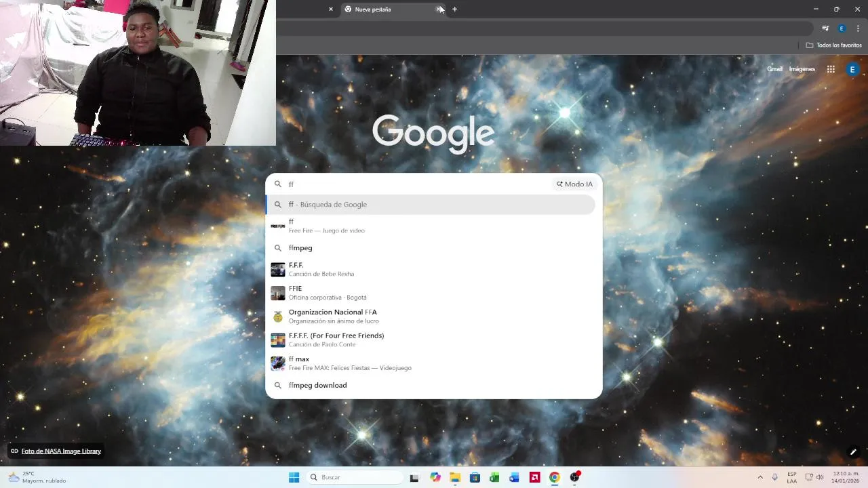This screenshot has height=488, width=868.
Task: Open network and volume quick settings
Action: point(814,478)
